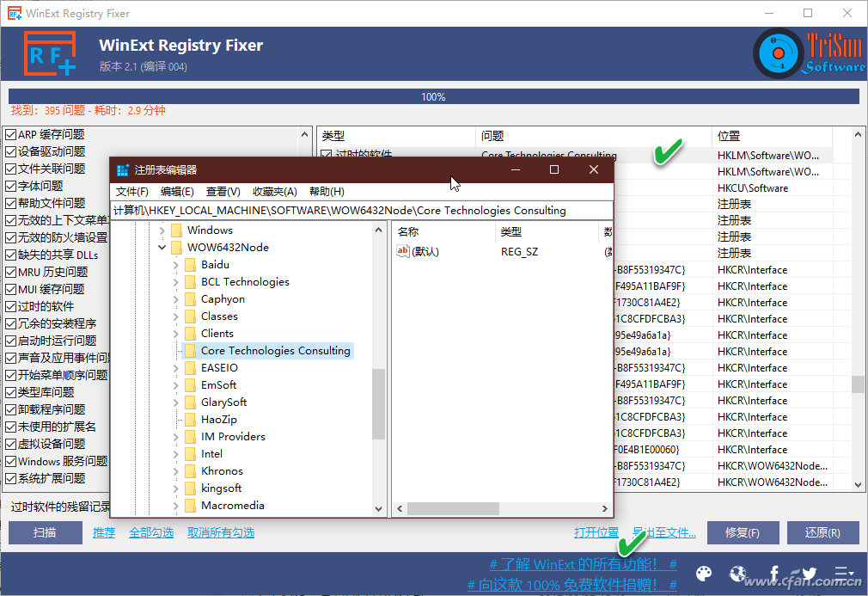Click the globe icon near the bottom right

pyautogui.click(x=737, y=573)
